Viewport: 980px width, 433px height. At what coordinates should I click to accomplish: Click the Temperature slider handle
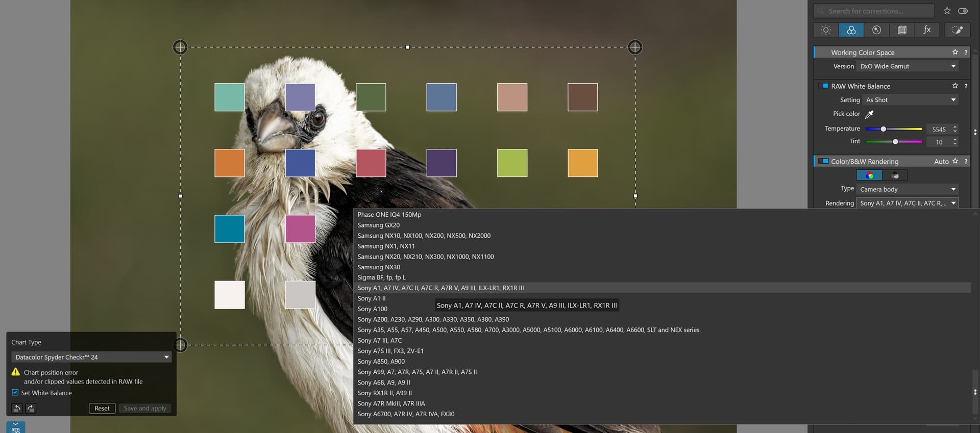[x=883, y=129]
